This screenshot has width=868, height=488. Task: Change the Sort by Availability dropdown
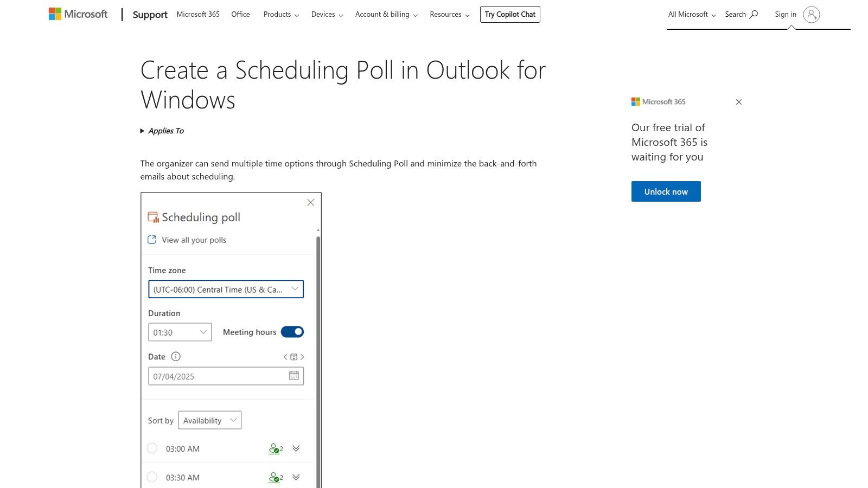pos(210,420)
